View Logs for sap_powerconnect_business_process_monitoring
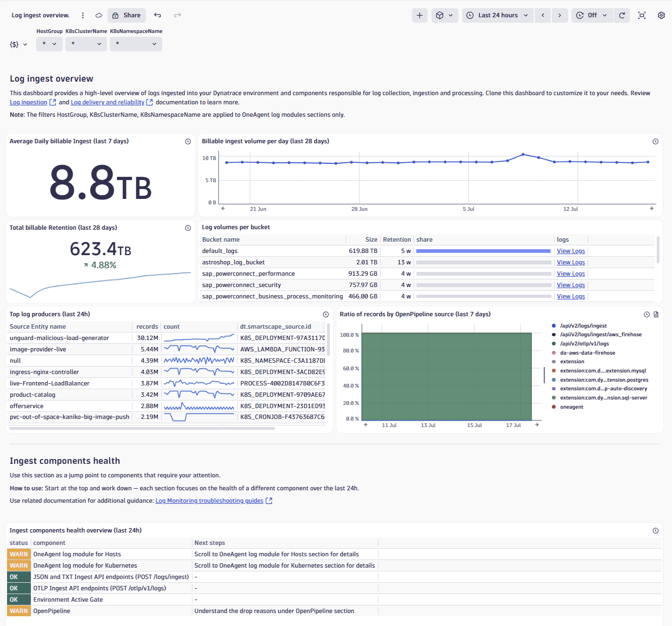 click(x=571, y=296)
